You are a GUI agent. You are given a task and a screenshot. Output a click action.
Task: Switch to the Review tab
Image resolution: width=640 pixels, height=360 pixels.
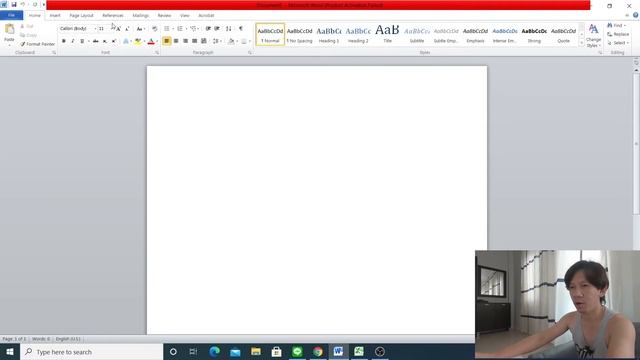click(164, 16)
